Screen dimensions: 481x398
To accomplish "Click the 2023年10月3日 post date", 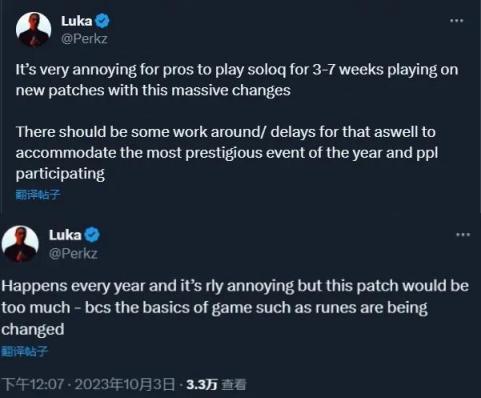I will [x=125, y=384].
